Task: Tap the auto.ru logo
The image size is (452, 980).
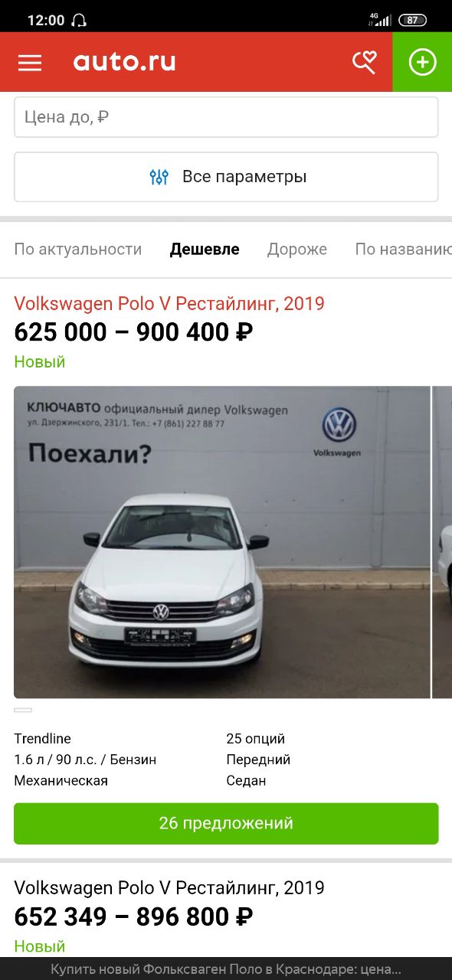Action: pyautogui.click(x=125, y=61)
